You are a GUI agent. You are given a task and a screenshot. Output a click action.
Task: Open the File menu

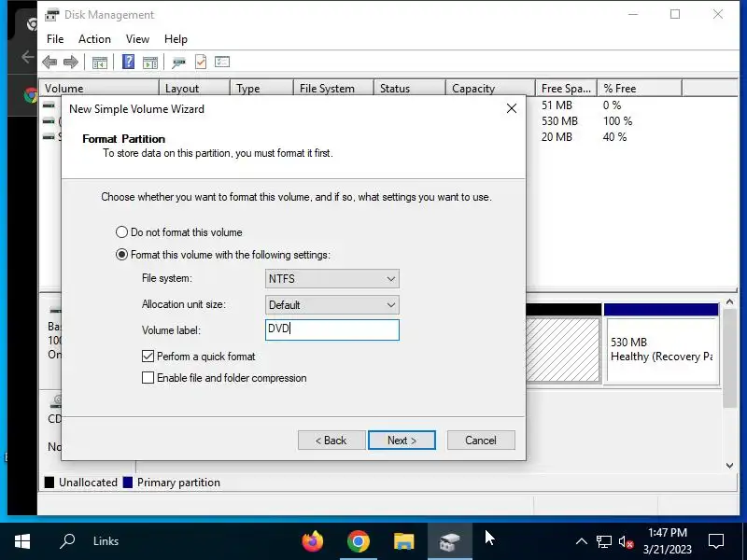55,39
